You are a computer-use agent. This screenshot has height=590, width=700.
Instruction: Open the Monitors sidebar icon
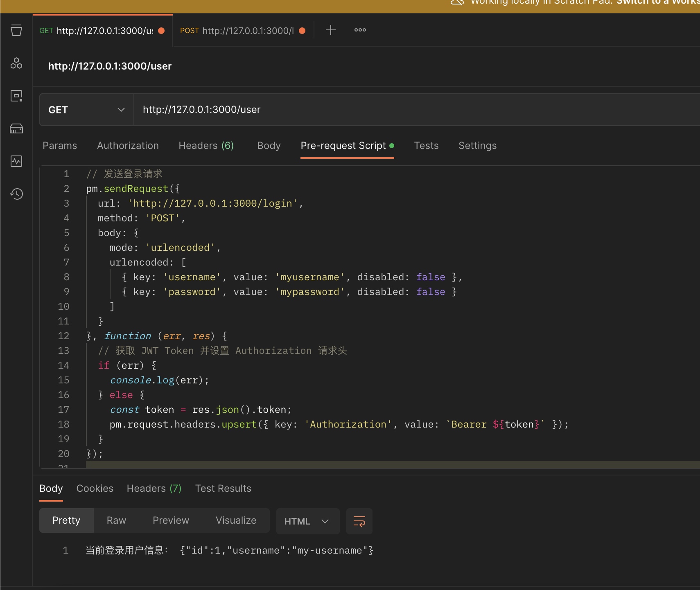16,161
